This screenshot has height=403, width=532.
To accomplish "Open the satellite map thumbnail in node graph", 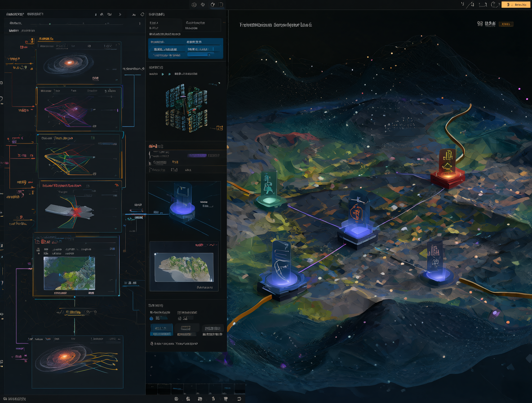I will click(x=69, y=273).
